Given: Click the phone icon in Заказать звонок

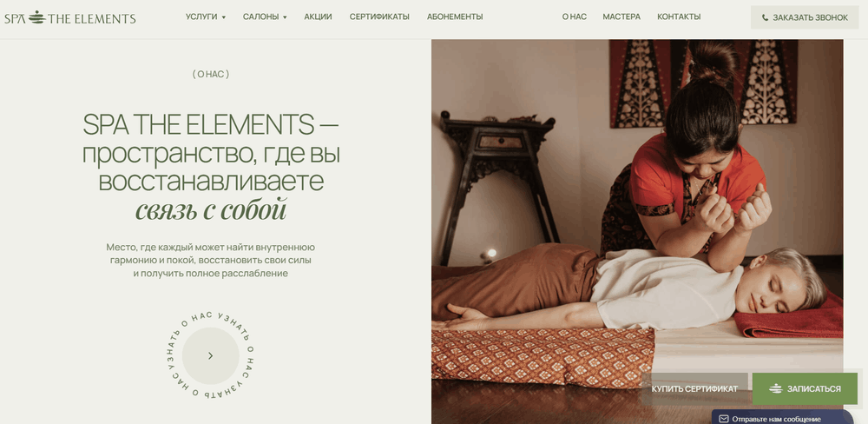Looking at the screenshot, I should 765,17.
